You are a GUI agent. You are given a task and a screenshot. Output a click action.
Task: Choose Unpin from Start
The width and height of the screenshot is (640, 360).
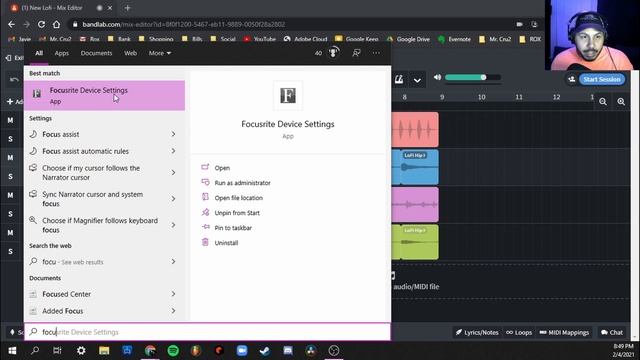(x=237, y=213)
